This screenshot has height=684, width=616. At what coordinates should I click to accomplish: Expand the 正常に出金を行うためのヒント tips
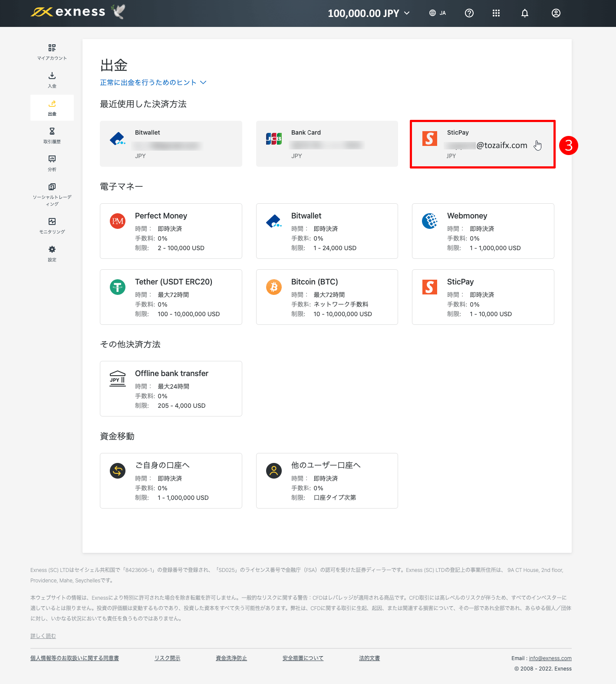point(153,83)
